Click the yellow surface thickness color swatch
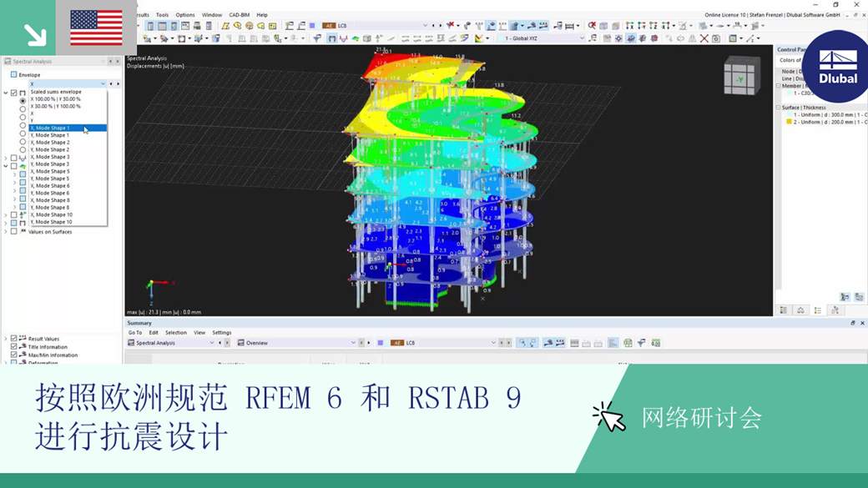 (789, 122)
